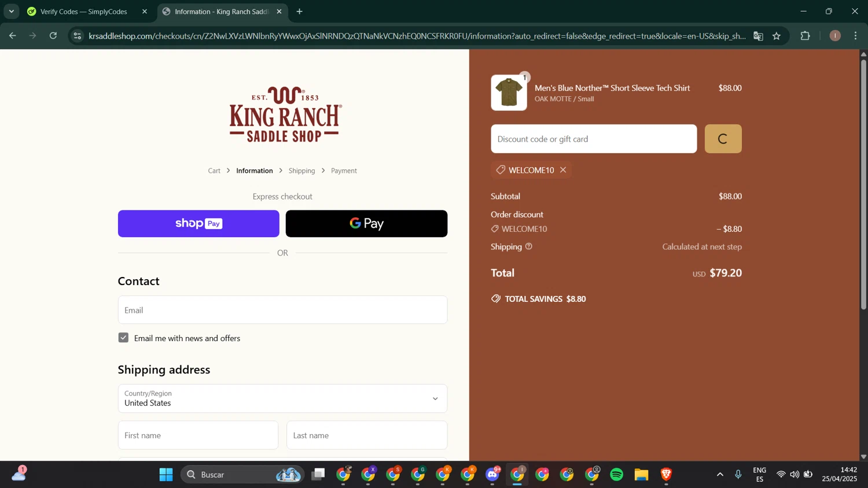Go back to the previous page
This screenshot has width=868, height=488.
pyautogui.click(x=12, y=36)
